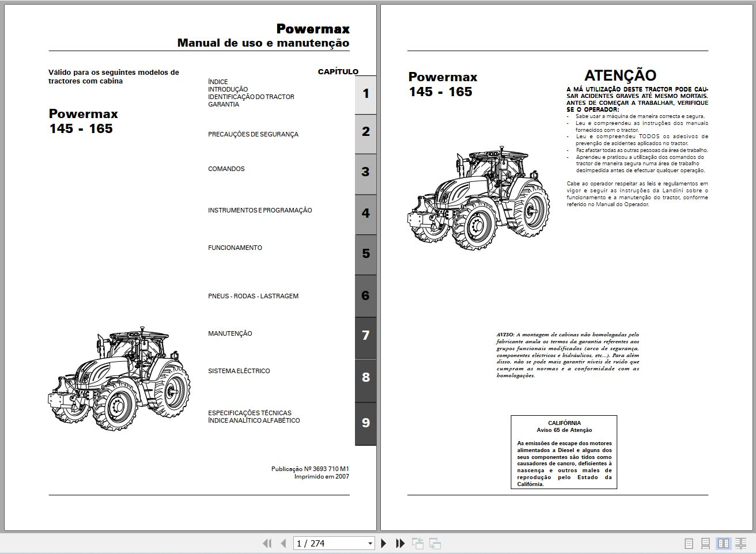Switch to continuous facing layout
The width and height of the screenshot is (756, 554).
pyautogui.click(x=740, y=543)
